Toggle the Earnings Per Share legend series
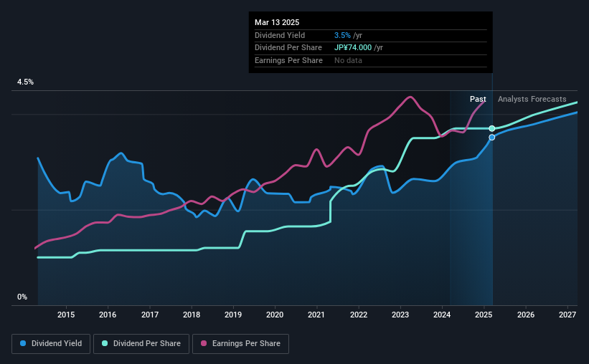This screenshot has width=589, height=364. point(240,344)
